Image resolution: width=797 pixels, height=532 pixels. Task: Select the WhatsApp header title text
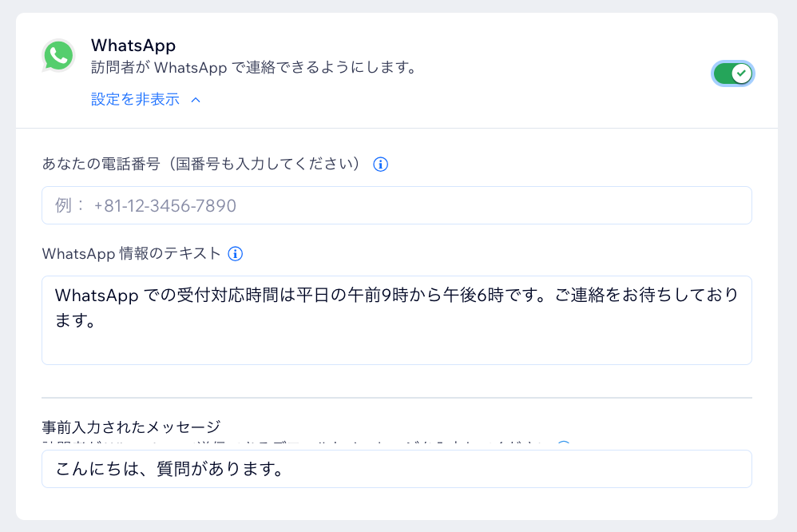[x=133, y=46]
